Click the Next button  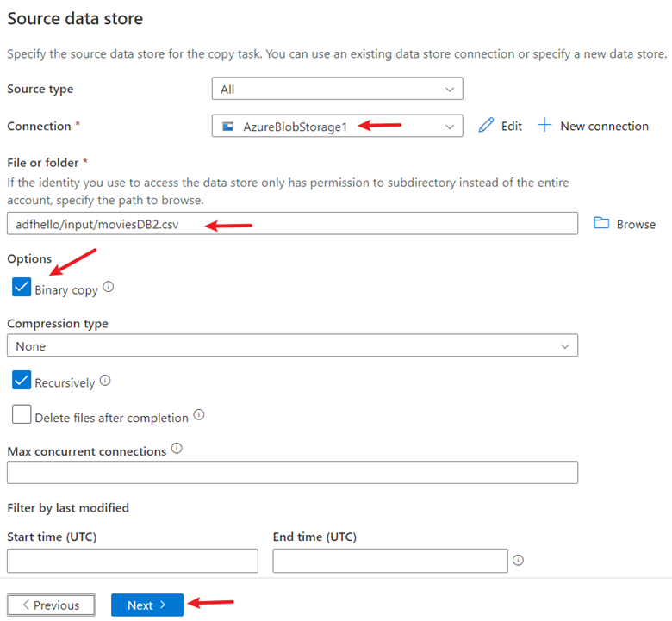[146, 605]
